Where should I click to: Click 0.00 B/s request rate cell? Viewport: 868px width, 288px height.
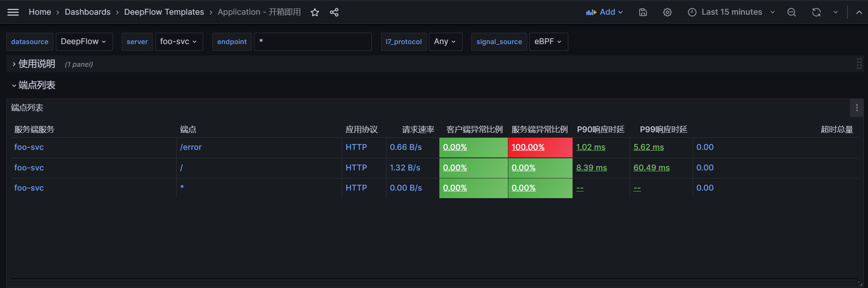tap(406, 188)
